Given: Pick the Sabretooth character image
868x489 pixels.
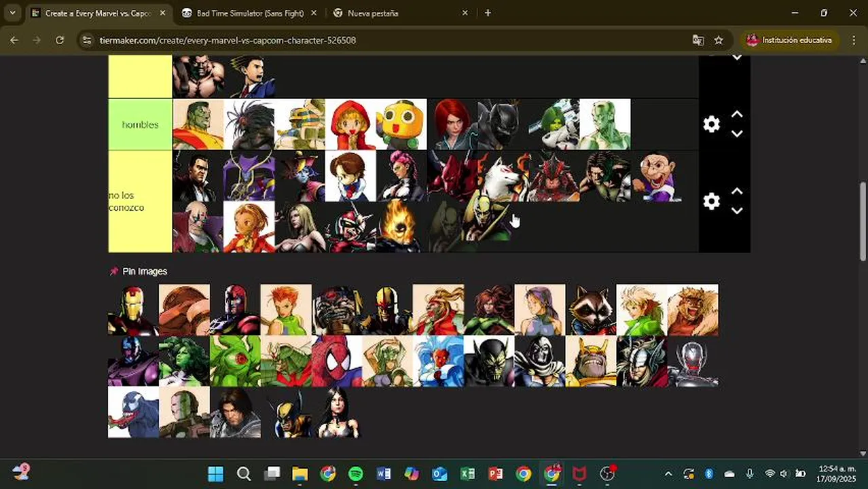Looking at the screenshot, I should [x=693, y=310].
